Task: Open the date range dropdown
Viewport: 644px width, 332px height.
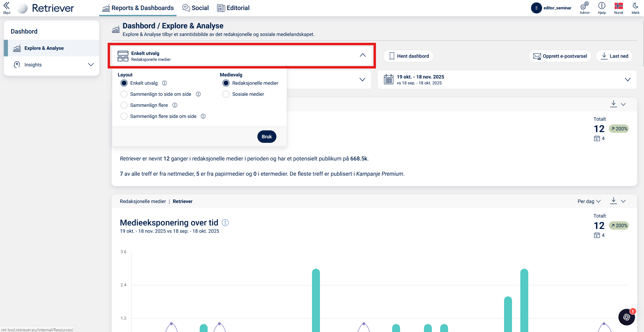Action: pos(507,80)
